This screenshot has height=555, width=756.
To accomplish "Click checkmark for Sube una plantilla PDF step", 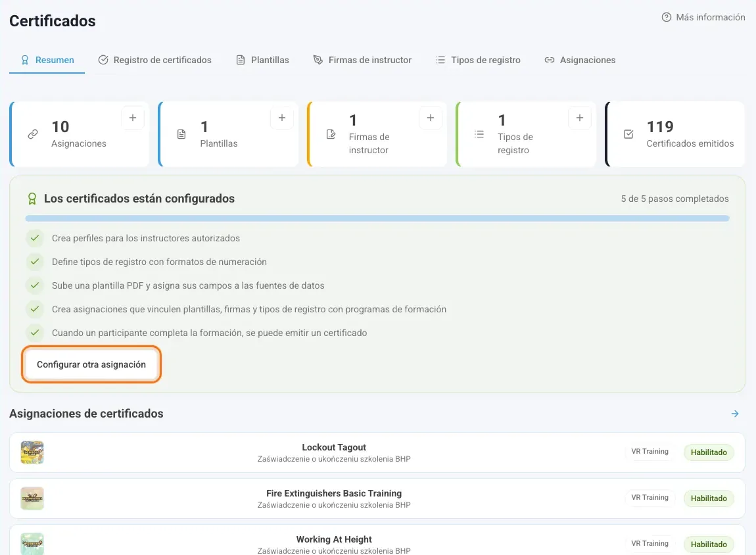I will click(x=35, y=285).
